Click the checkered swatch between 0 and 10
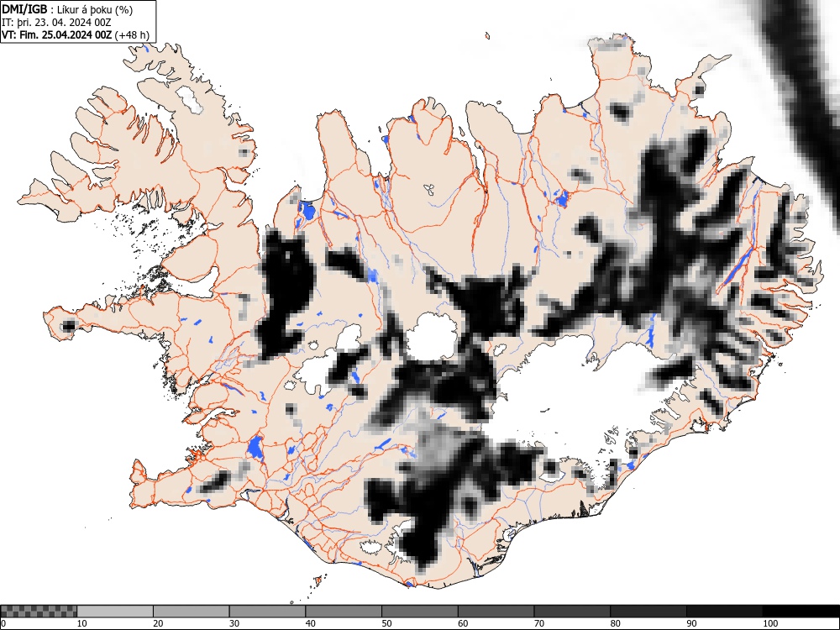 click(x=39, y=612)
